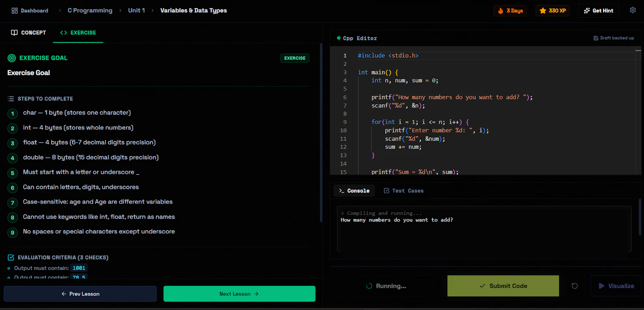The image size is (644, 310).
Task: Click the checklist icon on Test Cases tab
Action: [386, 190]
